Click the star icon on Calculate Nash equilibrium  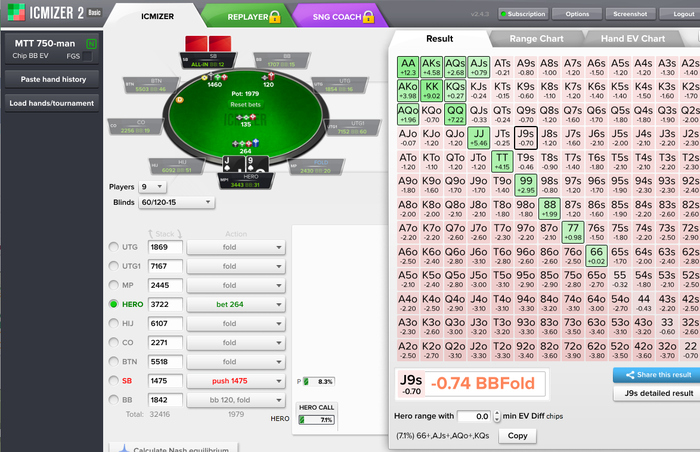(124, 448)
